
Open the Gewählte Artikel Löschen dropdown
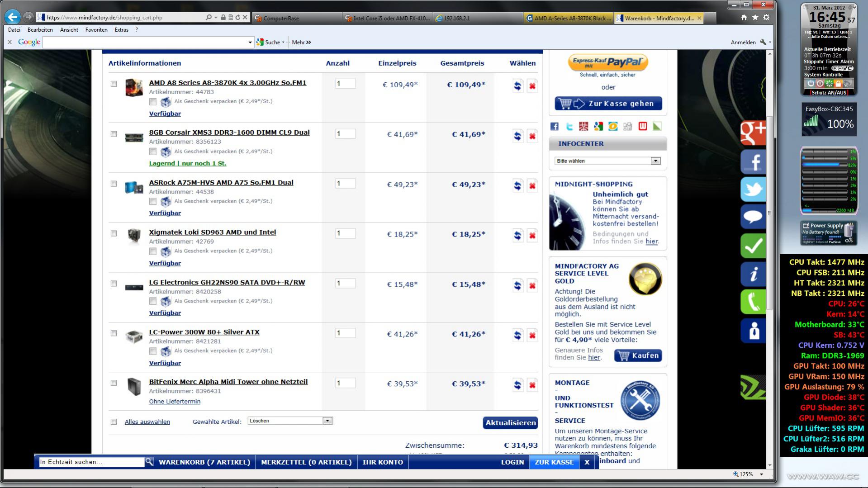290,421
